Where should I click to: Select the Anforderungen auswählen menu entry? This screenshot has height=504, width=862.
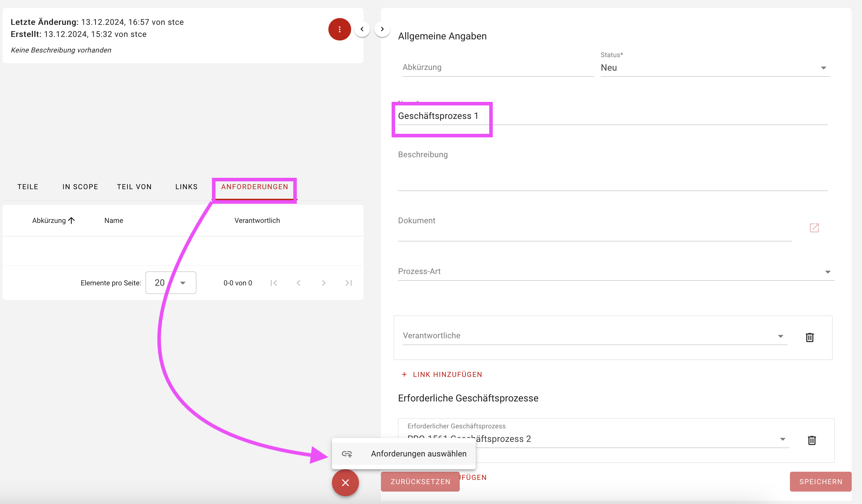pyautogui.click(x=418, y=454)
